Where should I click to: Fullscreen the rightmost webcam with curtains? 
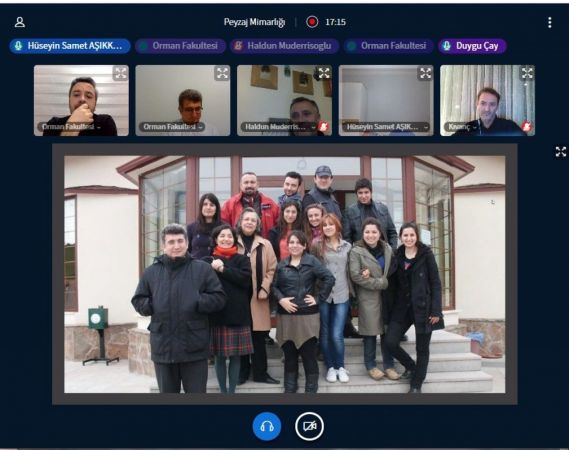527,73
